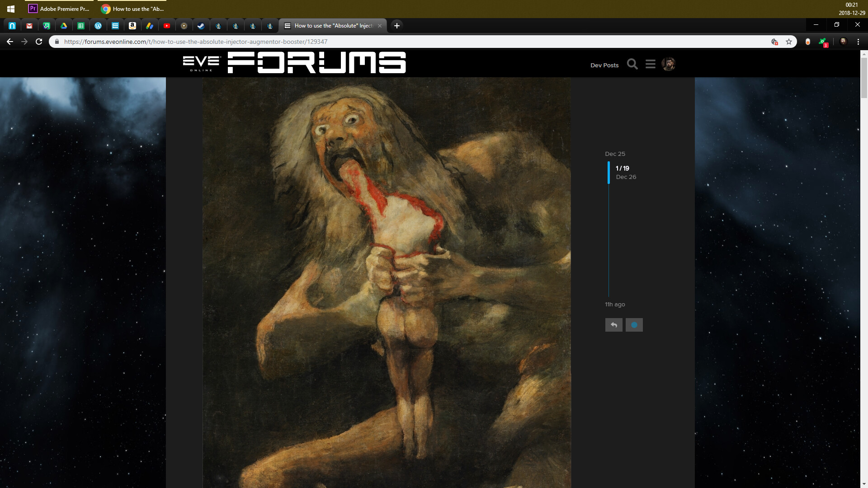Open the clock showing 00:21 and 2018-12-29

(x=852, y=9)
